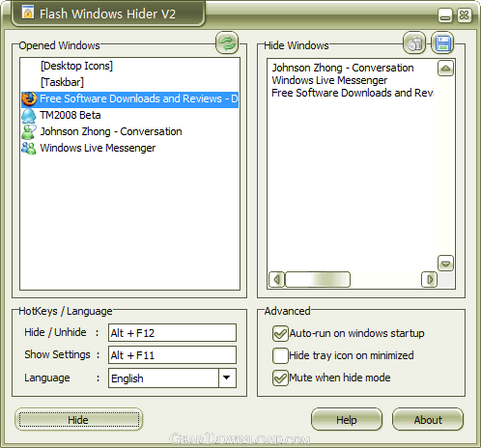Click the app lock icon in title bar
The height and width of the screenshot is (448, 481).
[28, 13]
